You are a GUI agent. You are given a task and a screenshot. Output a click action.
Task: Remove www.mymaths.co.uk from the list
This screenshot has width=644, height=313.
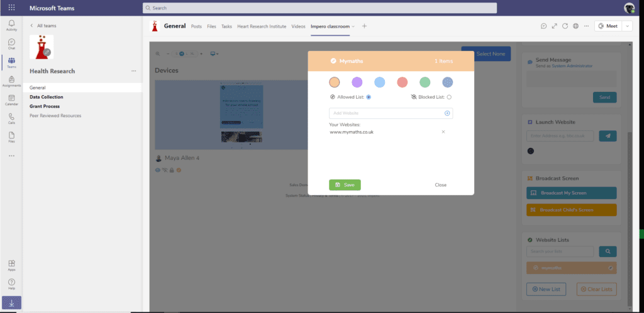click(443, 132)
